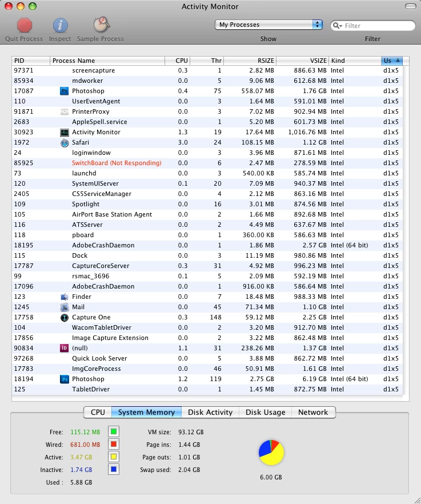
Task: Select the ATSServer process
Action: pos(207,225)
